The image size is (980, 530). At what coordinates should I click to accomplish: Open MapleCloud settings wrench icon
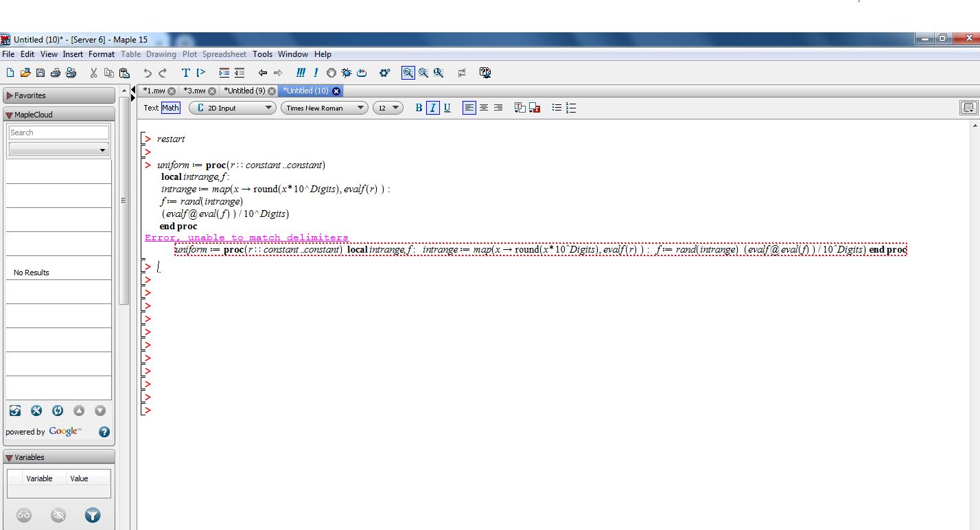tap(36, 411)
